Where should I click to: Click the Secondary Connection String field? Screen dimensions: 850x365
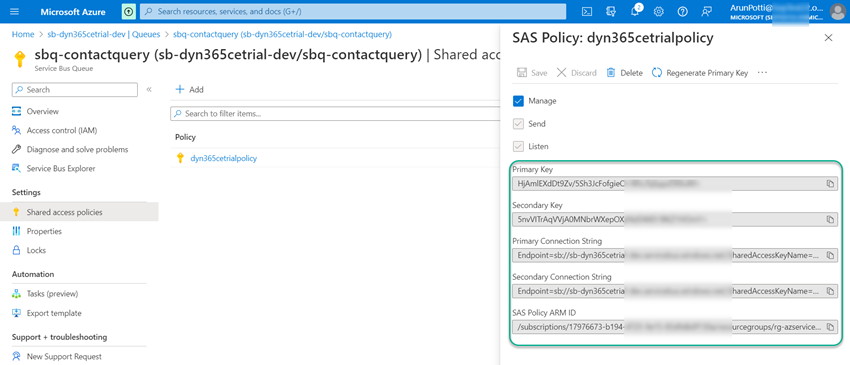pyautogui.click(x=675, y=291)
